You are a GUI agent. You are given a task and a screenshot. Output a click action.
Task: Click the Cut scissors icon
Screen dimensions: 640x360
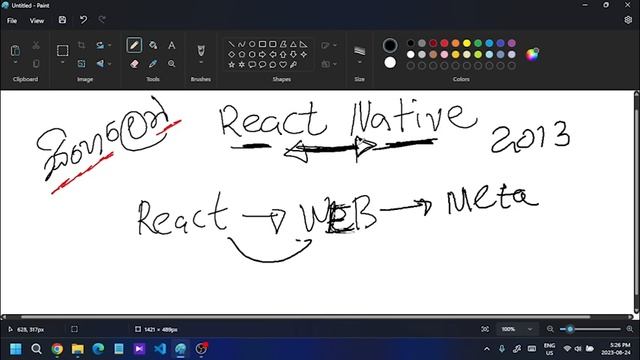[x=36, y=45]
